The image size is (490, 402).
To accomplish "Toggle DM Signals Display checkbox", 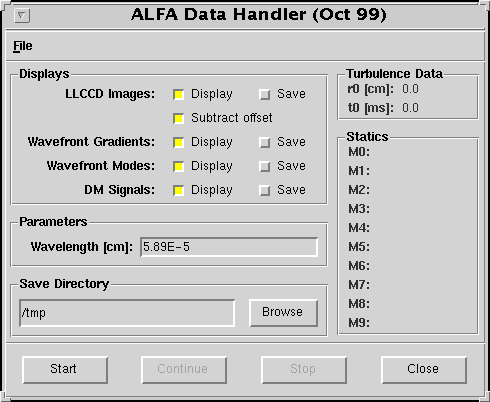I will [179, 191].
